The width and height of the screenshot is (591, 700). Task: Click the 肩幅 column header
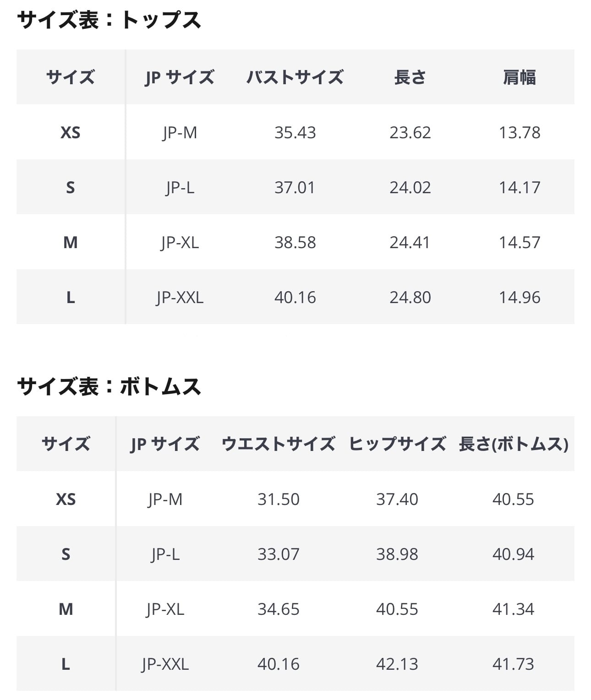tap(520, 77)
